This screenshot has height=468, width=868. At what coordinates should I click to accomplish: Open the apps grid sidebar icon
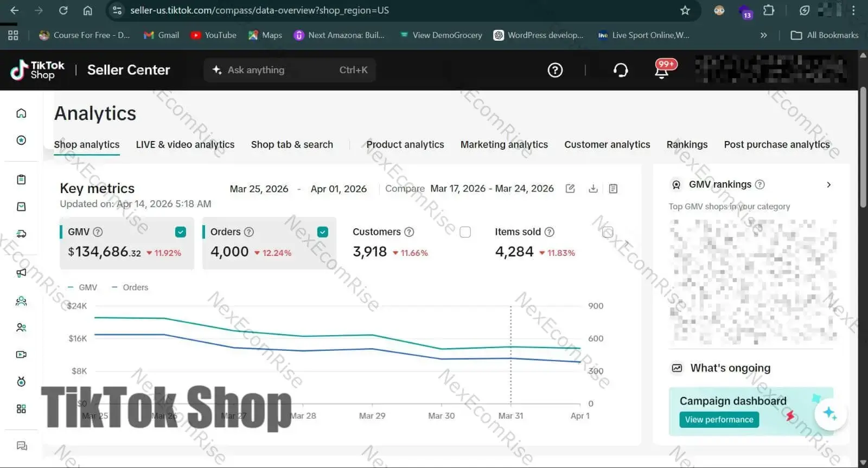pyautogui.click(x=21, y=409)
